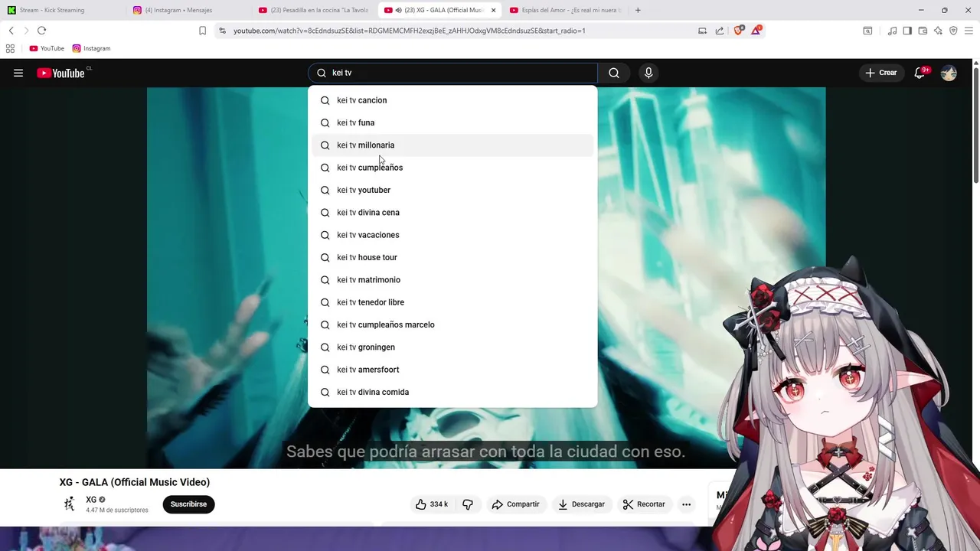
Task: Click the Recortar clip button
Action: (644, 504)
